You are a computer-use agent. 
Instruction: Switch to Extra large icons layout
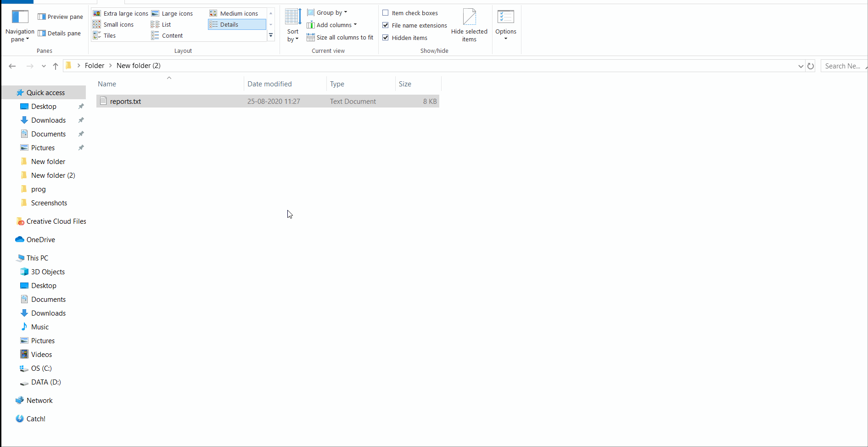[121, 14]
